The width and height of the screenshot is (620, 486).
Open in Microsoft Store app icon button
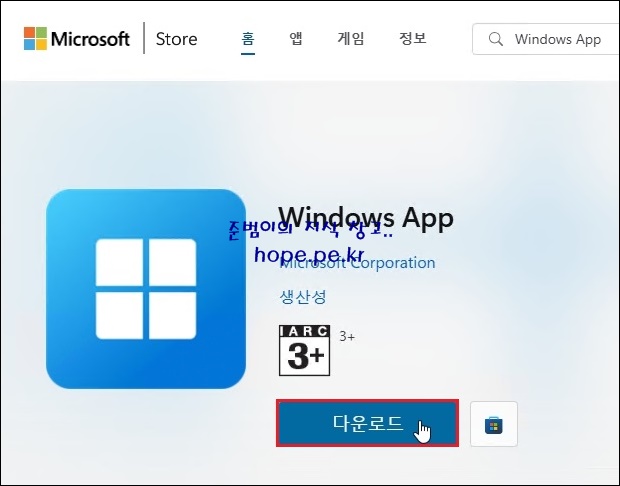click(x=494, y=424)
